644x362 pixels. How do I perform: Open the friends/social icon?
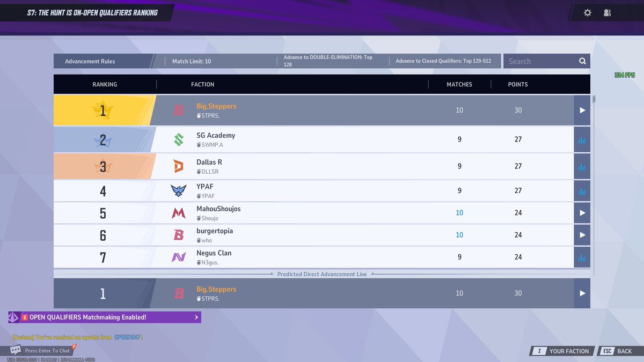tap(607, 12)
